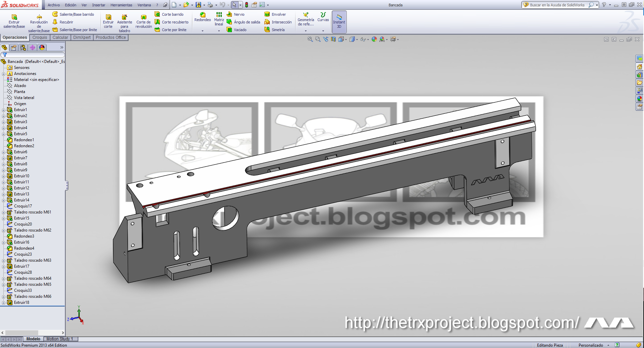
Task: Select the Envolver wrap tool
Action: [x=275, y=14]
